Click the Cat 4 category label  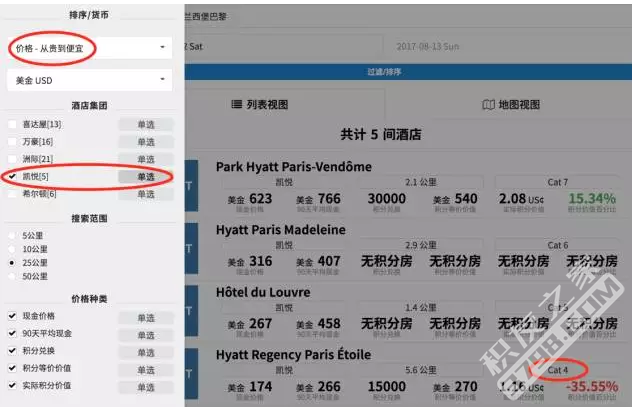[558, 370]
